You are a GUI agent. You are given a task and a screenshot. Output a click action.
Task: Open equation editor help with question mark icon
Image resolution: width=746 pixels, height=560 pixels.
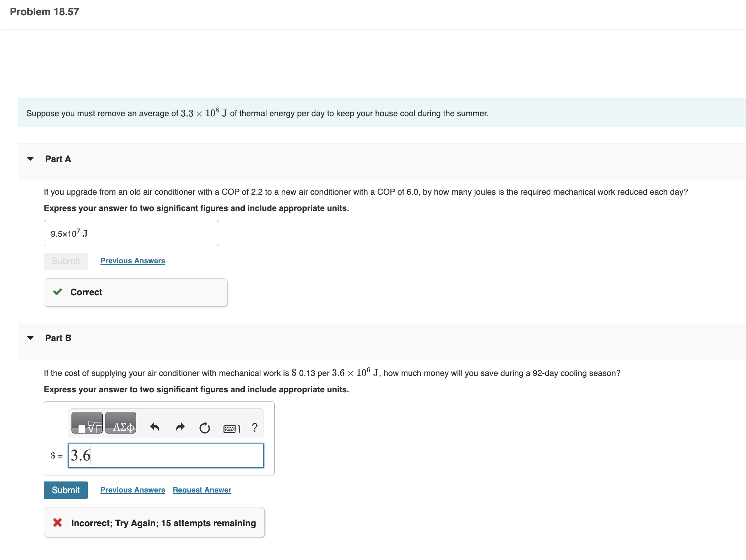point(255,427)
